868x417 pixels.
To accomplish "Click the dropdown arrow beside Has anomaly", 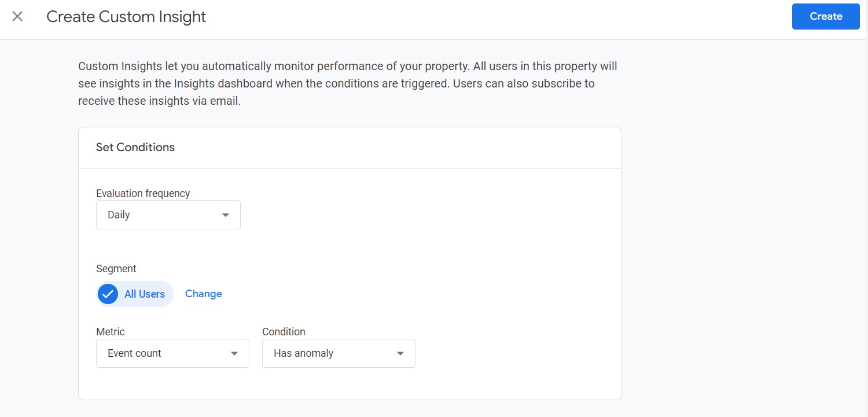I will pyautogui.click(x=399, y=353).
